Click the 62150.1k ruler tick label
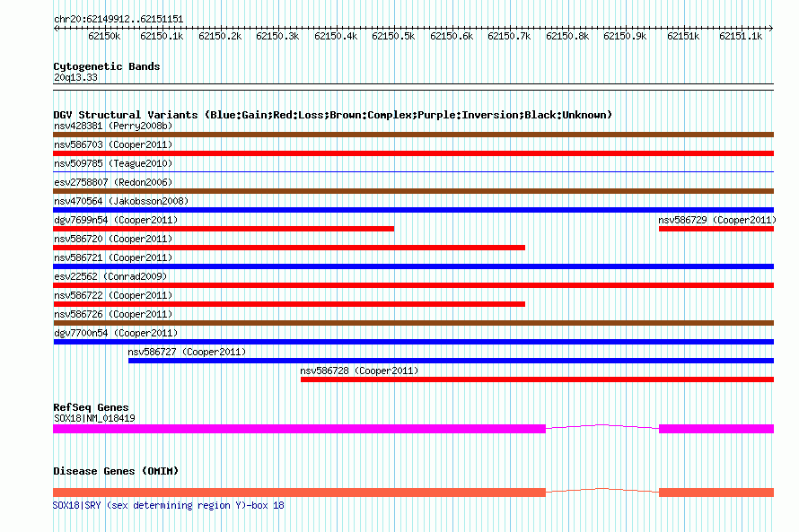799x532 pixels. pos(162,36)
